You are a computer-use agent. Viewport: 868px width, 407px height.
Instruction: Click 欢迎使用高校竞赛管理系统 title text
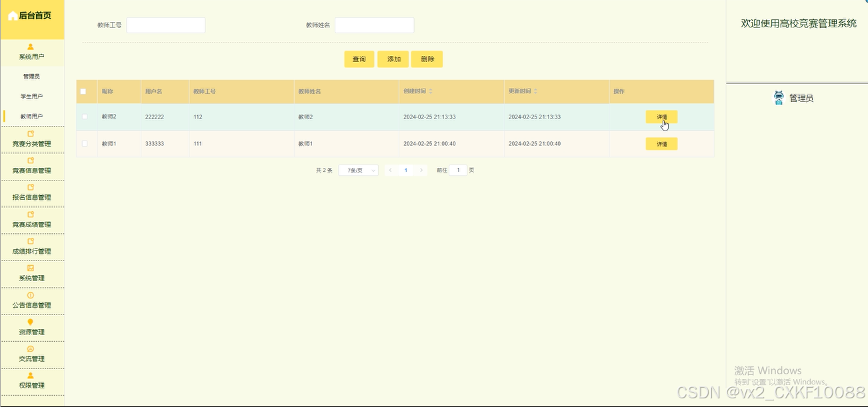pyautogui.click(x=799, y=23)
